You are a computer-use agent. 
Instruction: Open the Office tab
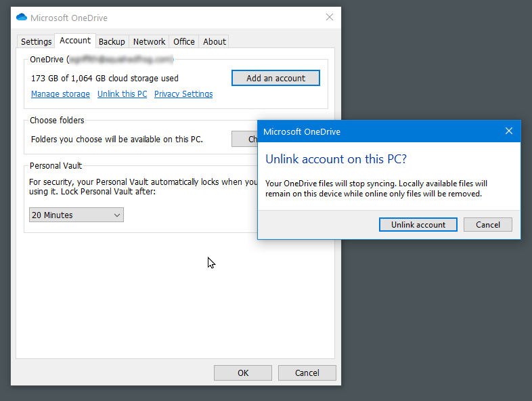tap(184, 41)
